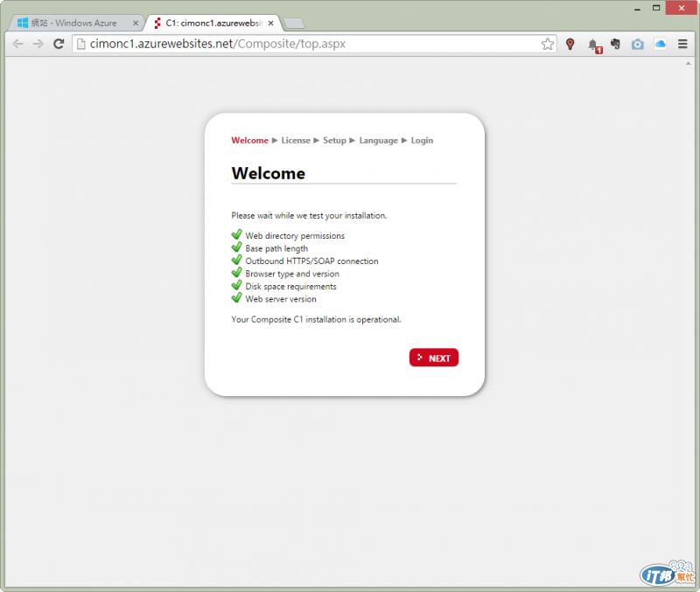This screenshot has height=592, width=700.
Task: Switch to the Windows Azure tab
Action: tap(74, 23)
